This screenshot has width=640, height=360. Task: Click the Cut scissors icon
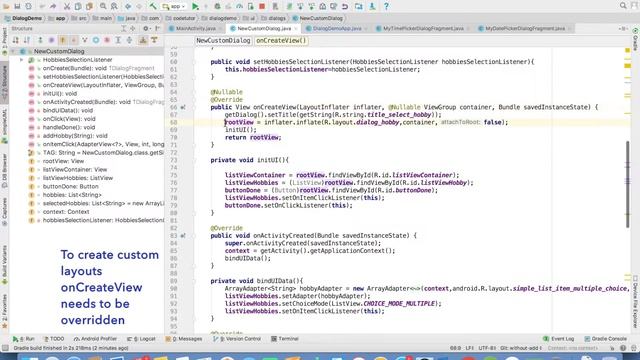[67, 6]
